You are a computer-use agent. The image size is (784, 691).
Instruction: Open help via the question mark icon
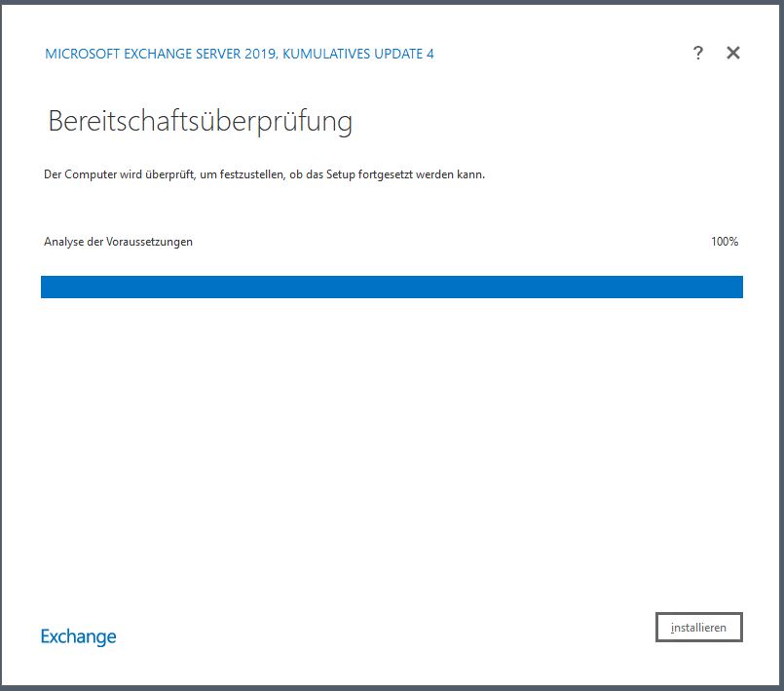click(698, 53)
